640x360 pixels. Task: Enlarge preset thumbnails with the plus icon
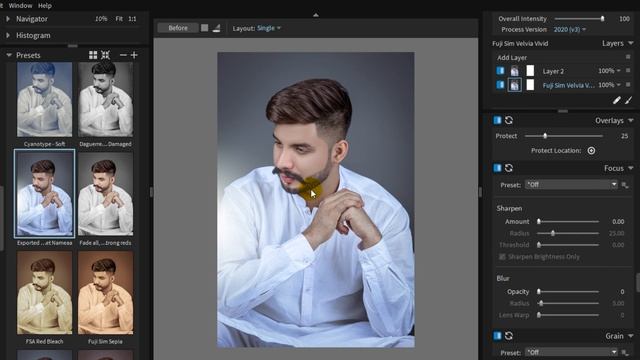134,55
